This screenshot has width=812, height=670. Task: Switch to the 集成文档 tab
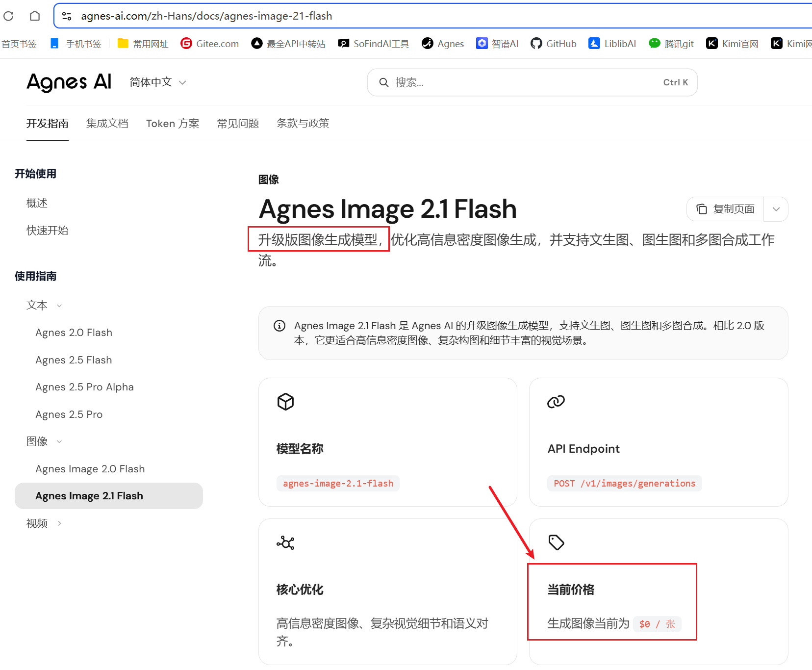(x=107, y=124)
